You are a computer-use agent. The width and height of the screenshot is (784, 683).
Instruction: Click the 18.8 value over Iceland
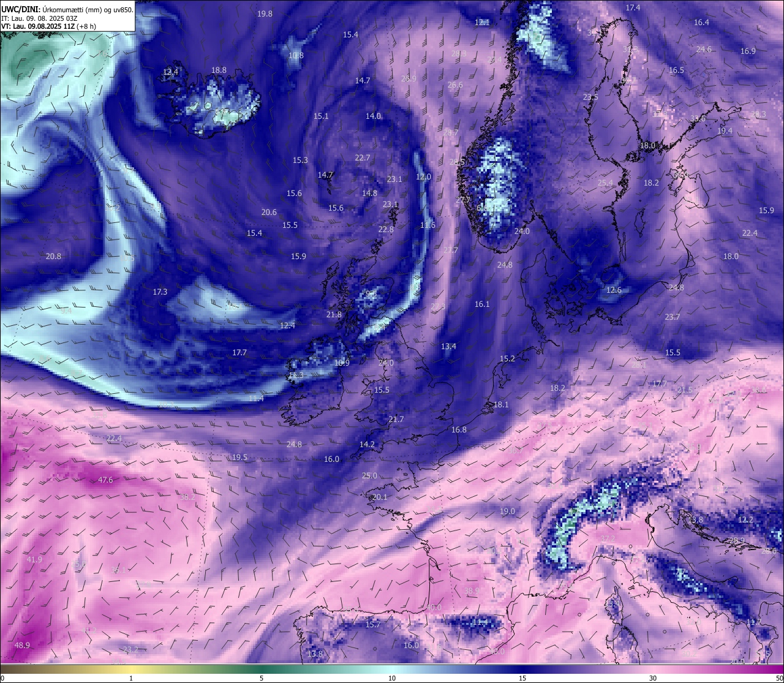[x=219, y=70]
